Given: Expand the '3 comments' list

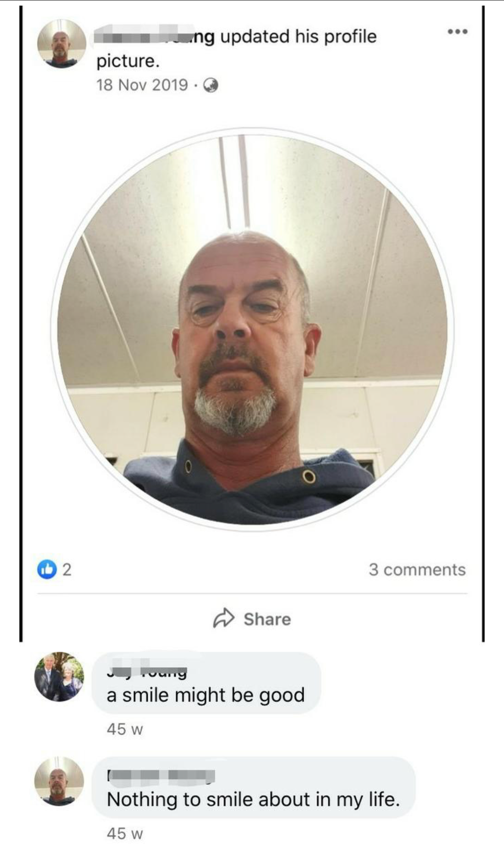Looking at the screenshot, I should [417, 570].
